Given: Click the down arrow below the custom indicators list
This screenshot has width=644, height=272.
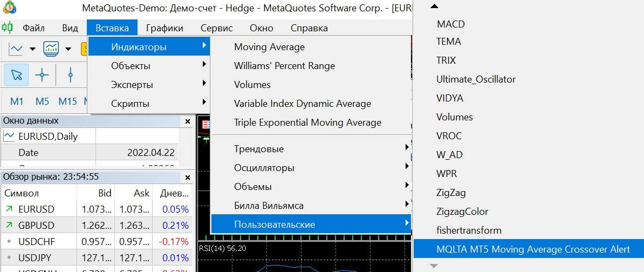Looking at the screenshot, I should pos(434,266).
